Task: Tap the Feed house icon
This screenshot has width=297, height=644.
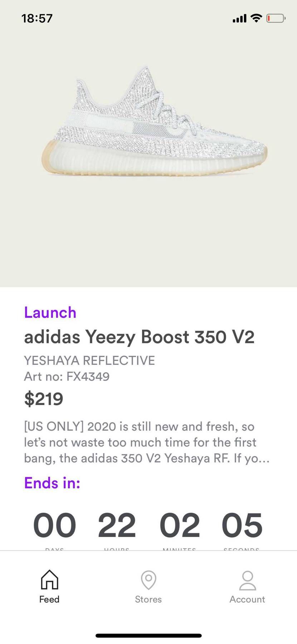Action: pyautogui.click(x=49, y=579)
